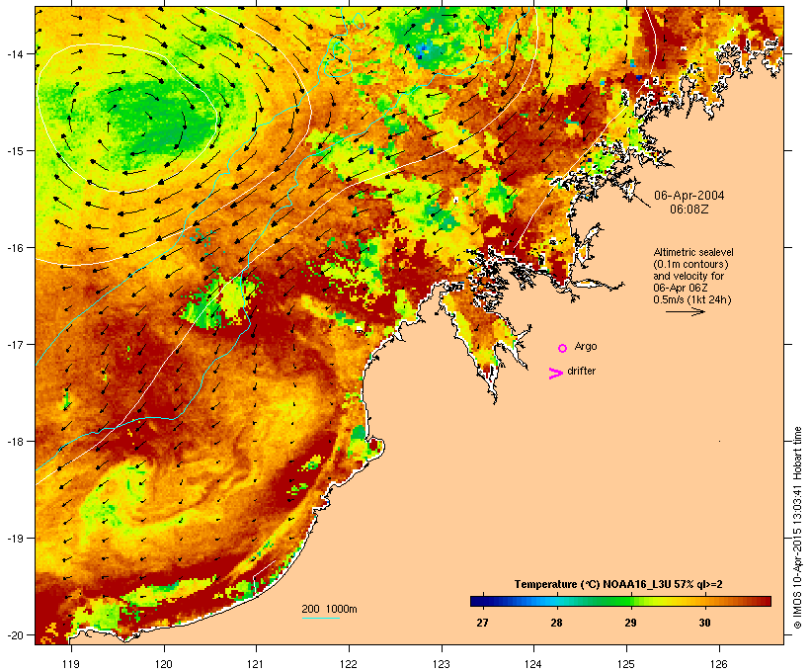The height and width of the screenshot is (672, 810).
Task: Click the cyan 200 1000m depth contour line sample
Action: pyautogui.click(x=320, y=618)
